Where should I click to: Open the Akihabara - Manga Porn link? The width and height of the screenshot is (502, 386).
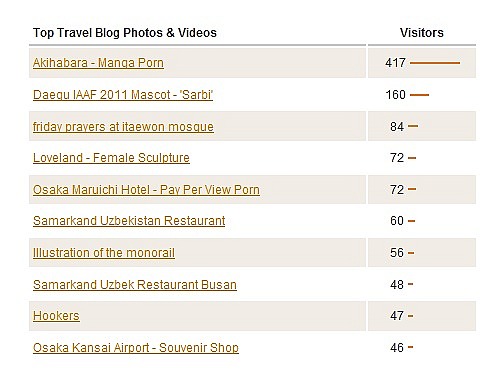tap(98, 63)
